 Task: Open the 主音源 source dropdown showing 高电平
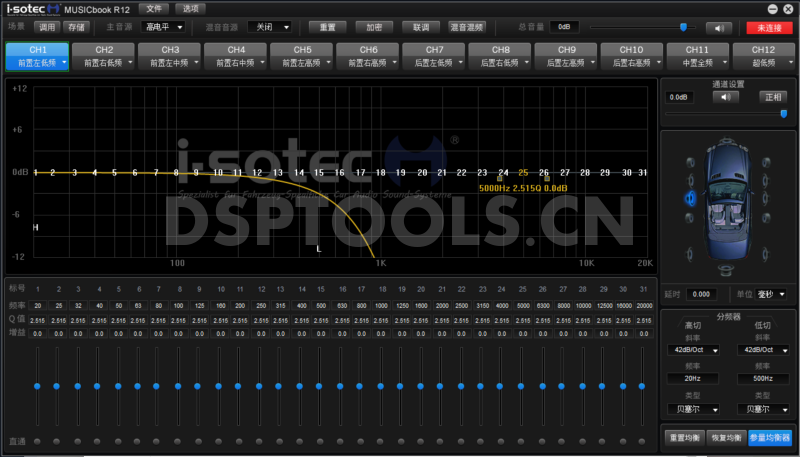click(x=161, y=27)
